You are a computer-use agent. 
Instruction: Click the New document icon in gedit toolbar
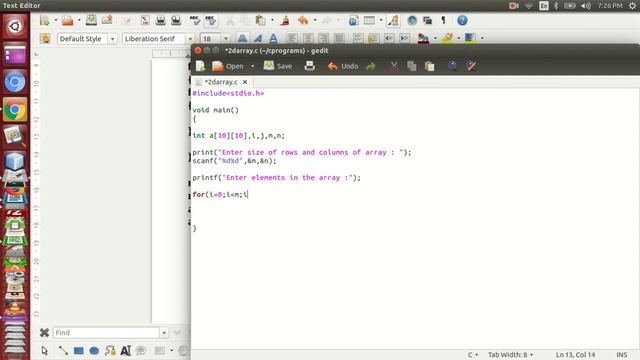pyautogui.click(x=200, y=66)
